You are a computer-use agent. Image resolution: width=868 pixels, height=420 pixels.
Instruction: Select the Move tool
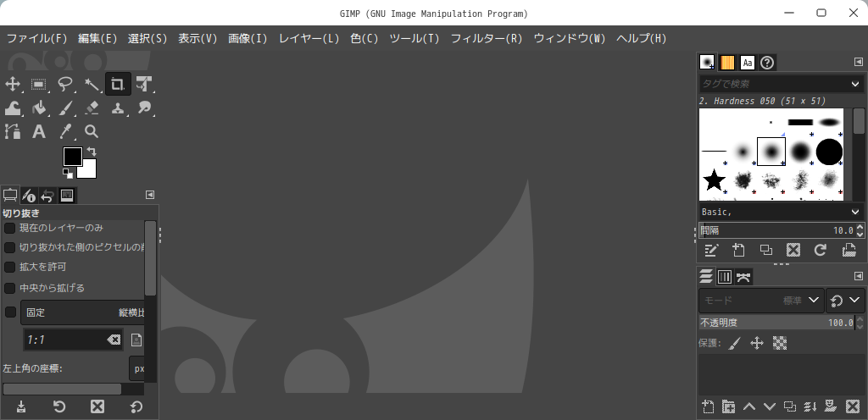click(x=12, y=85)
